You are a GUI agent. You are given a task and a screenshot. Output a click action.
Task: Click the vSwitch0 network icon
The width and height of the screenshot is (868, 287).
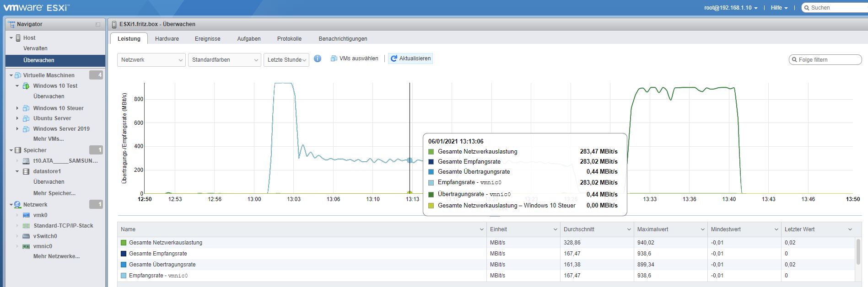(26, 236)
